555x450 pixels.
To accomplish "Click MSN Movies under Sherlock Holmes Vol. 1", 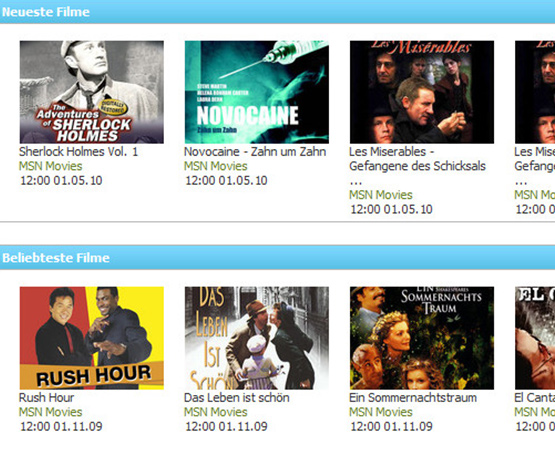I will click(x=51, y=166).
